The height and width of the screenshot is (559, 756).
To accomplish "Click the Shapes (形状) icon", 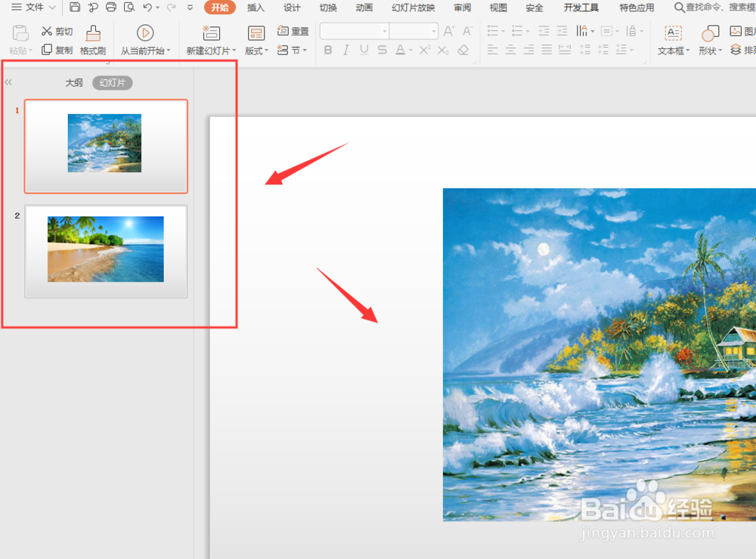I will (710, 33).
